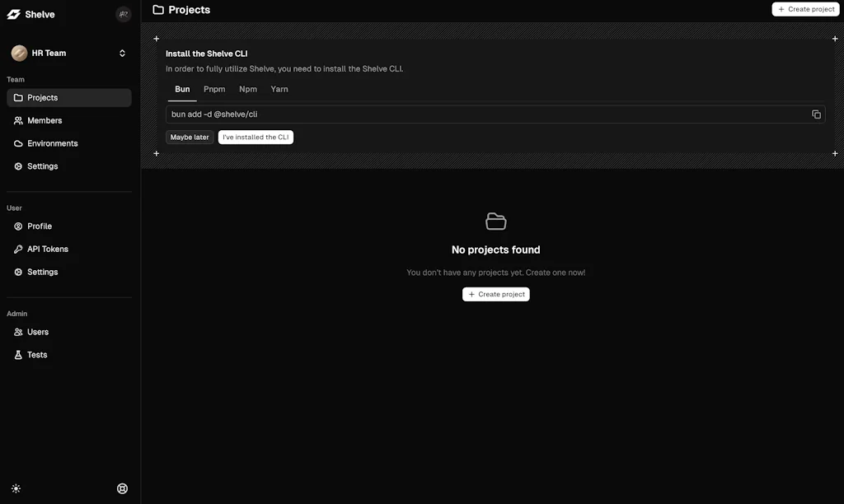Image resolution: width=844 pixels, height=504 pixels.
Task: Click the HR Team avatar
Action: point(18,52)
